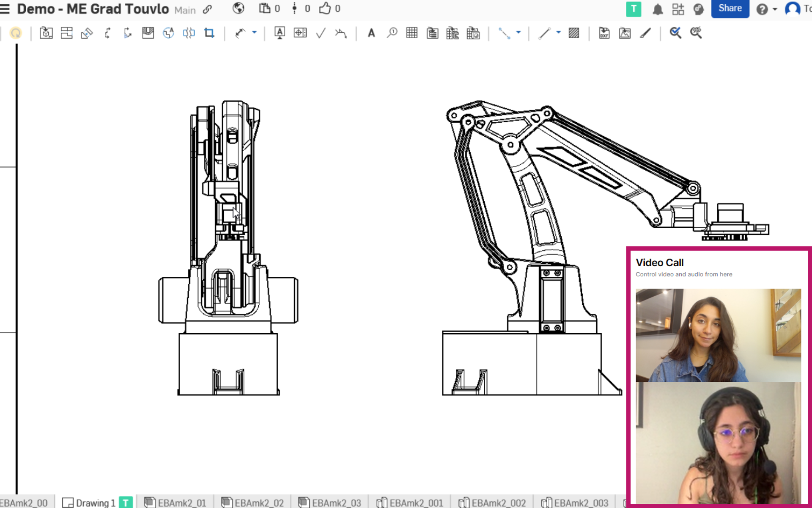The width and height of the screenshot is (812, 508).
Task: Activate the Crop view tool
Action: 209,33
